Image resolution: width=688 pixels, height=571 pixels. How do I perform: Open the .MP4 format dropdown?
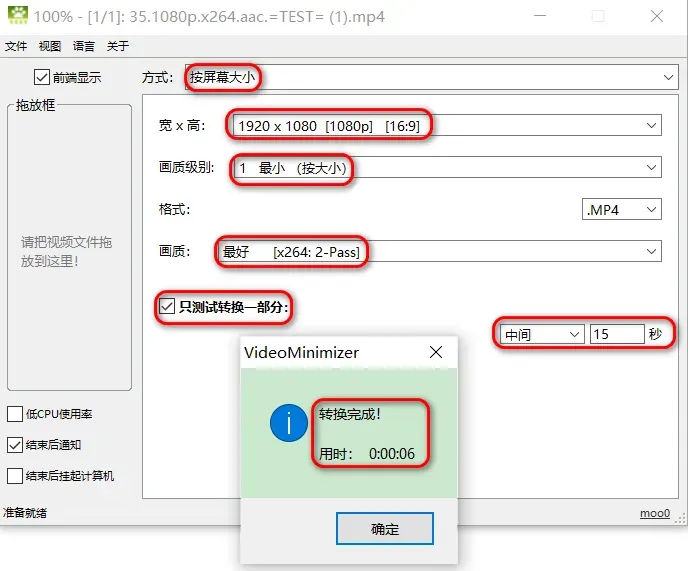(x=622, y=209)
